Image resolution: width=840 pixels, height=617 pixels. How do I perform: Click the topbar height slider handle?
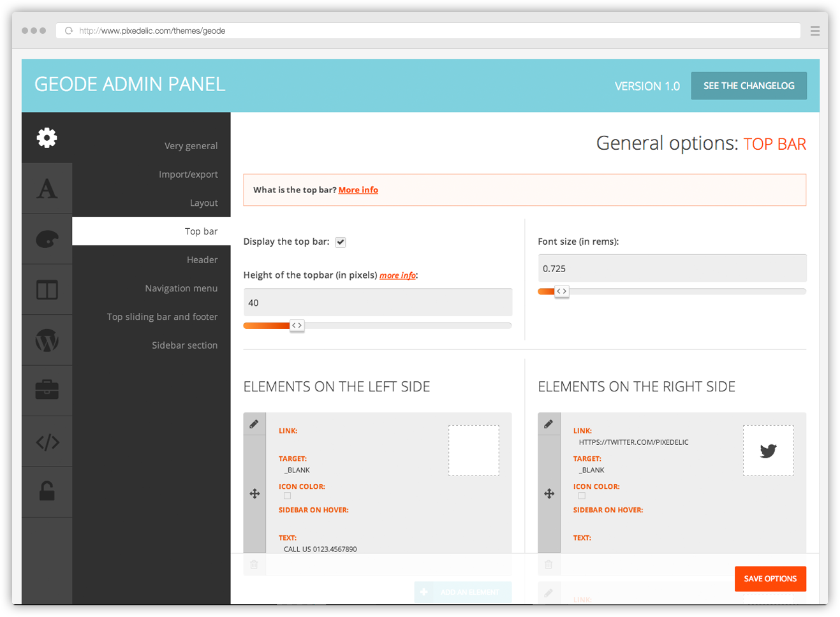click(297, 326)
